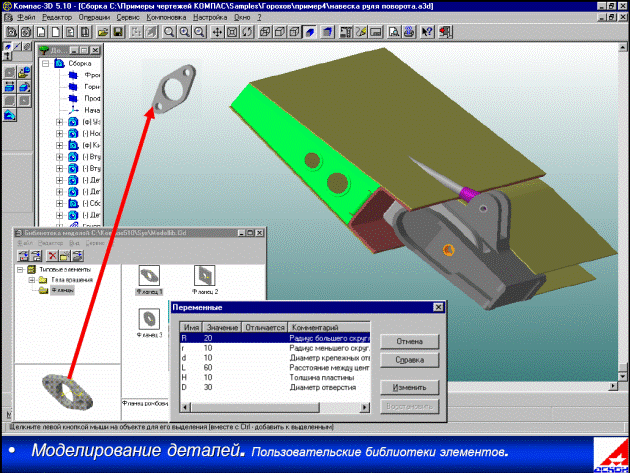Open the Операции menu
Image resolution: width=630 pixels, height=473 pixels.
(94, 17)
